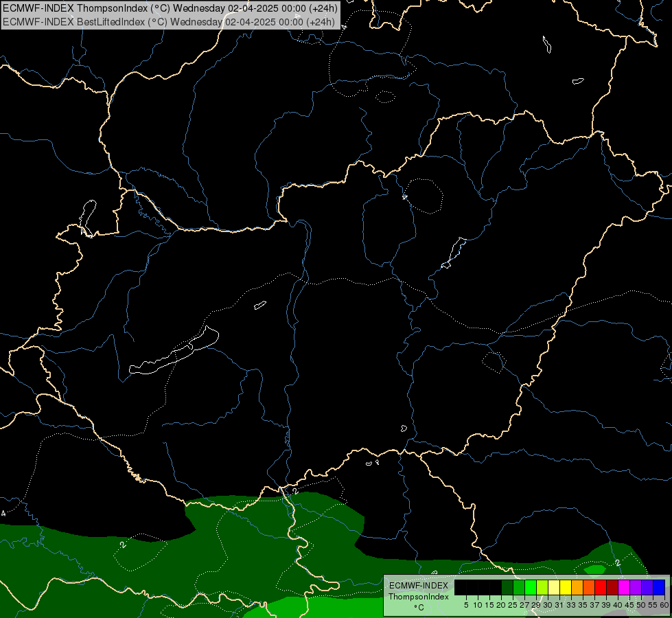Click the legend tick value 5
672x618 pixels.
(466, 605)
